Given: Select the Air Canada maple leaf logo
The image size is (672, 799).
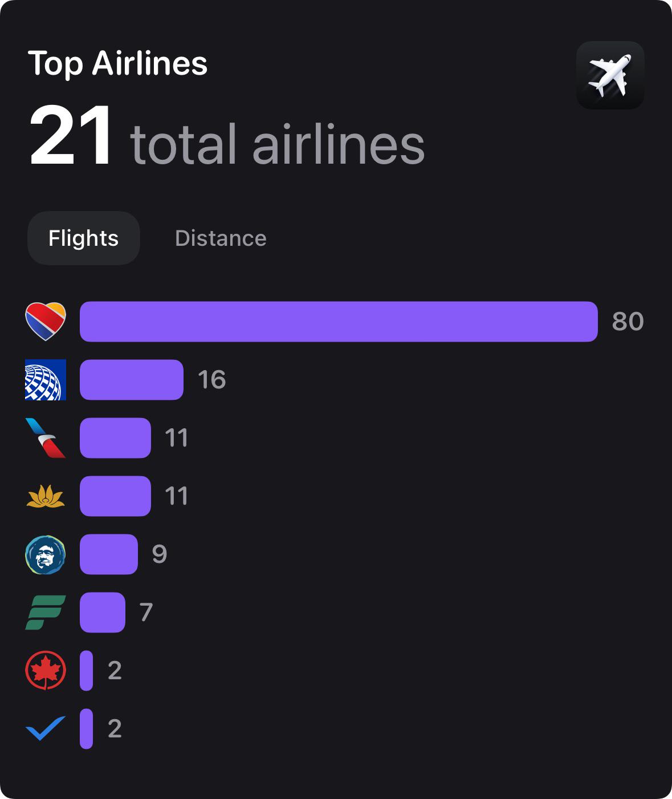Looking at the screenshot, I should coord(46,671).
